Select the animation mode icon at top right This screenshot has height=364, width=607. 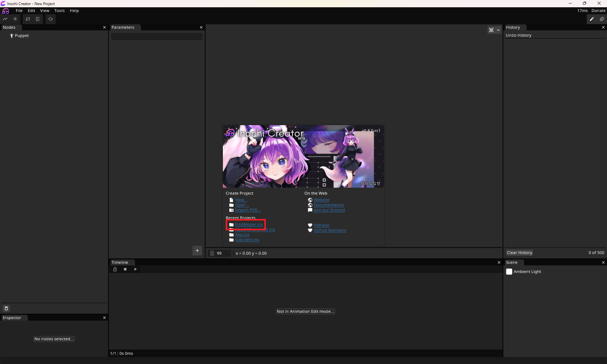(x=602, y=19)
